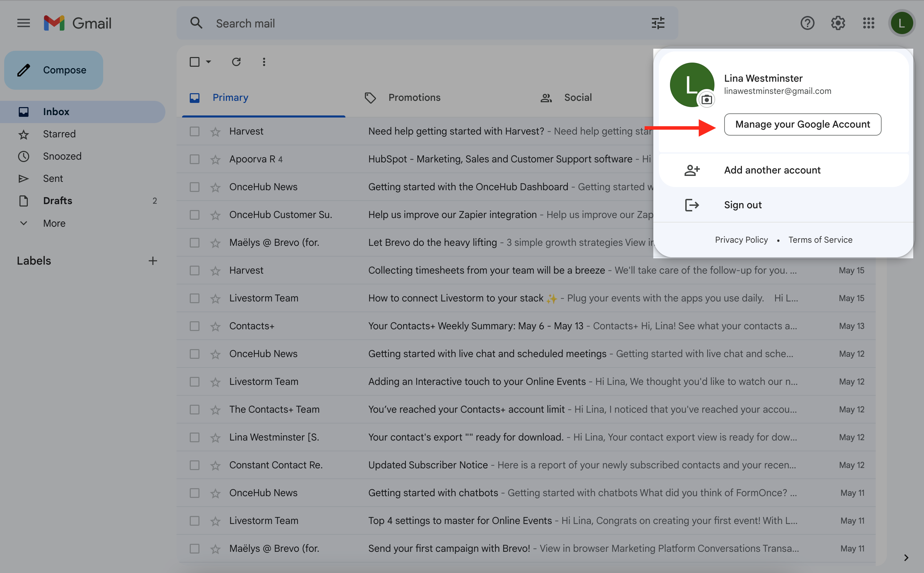Click the add account person icon

[x=692, y=170]
